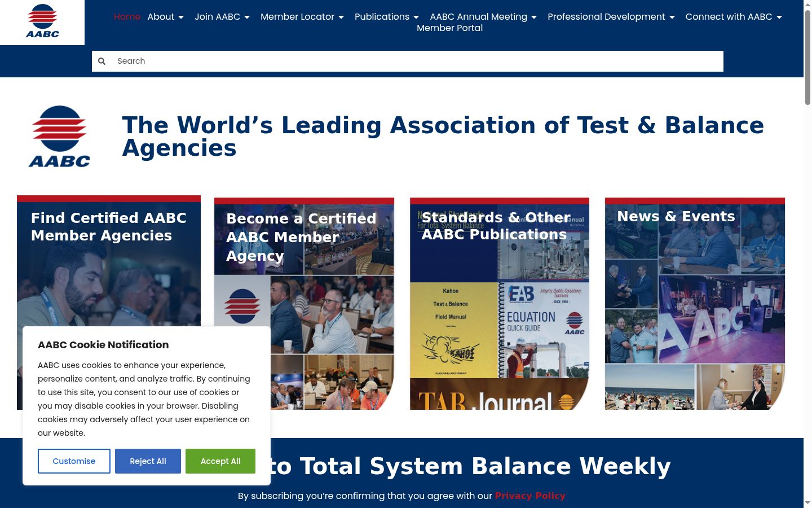
Task: Expand the Connect with AABC dropdown arrow
Action: pos(779,17)
